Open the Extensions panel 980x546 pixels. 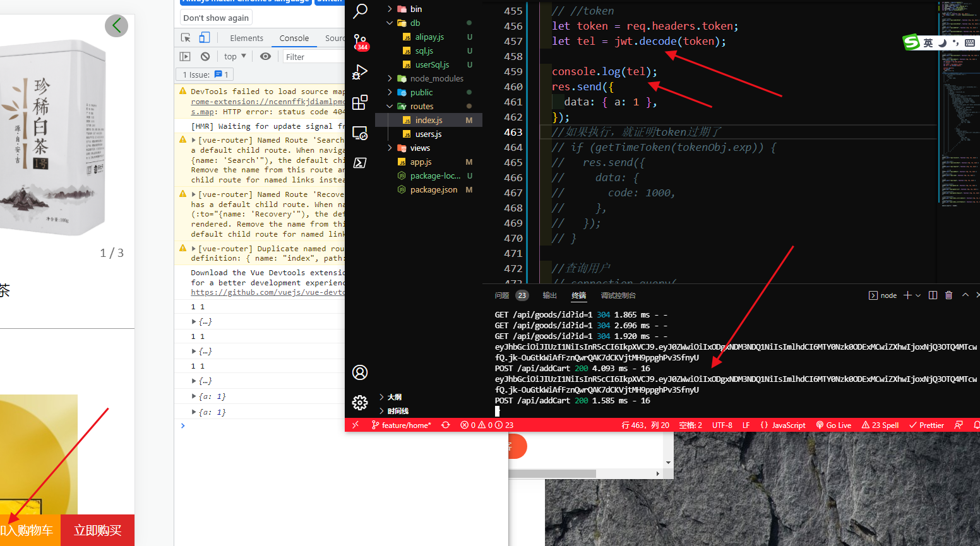point(360,101)
